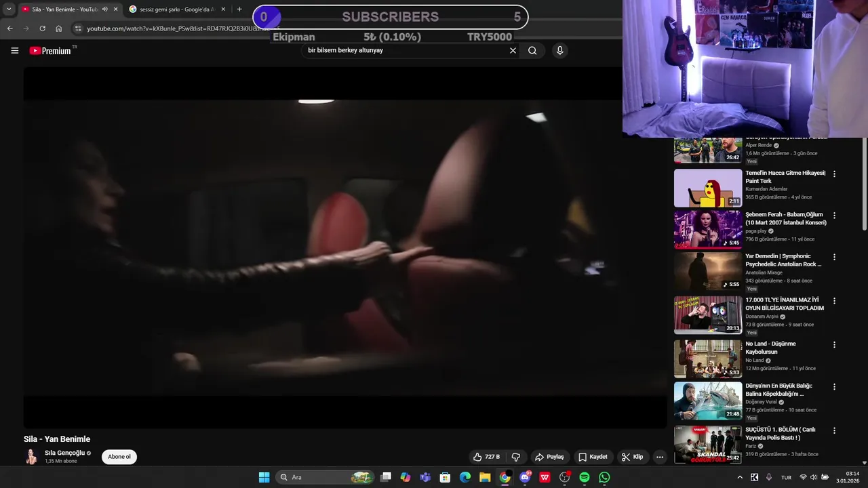Screen dimensions: 868x488
Task: Click the search magnifier button
Action: [532, 50]
